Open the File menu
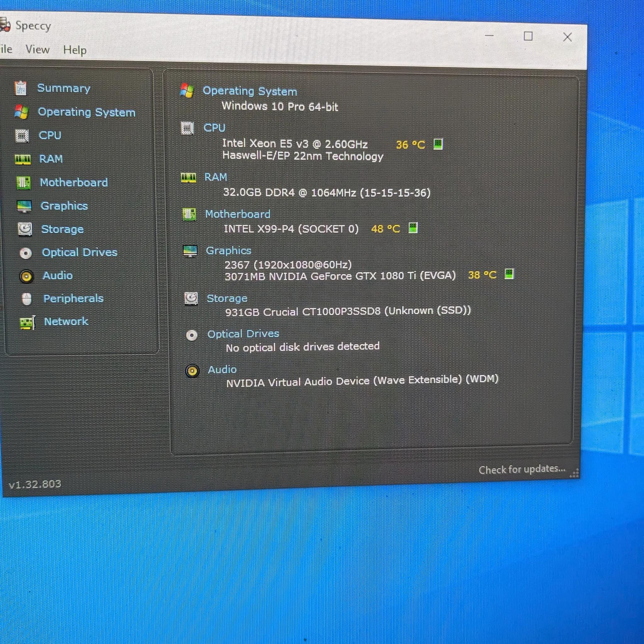 6,49
